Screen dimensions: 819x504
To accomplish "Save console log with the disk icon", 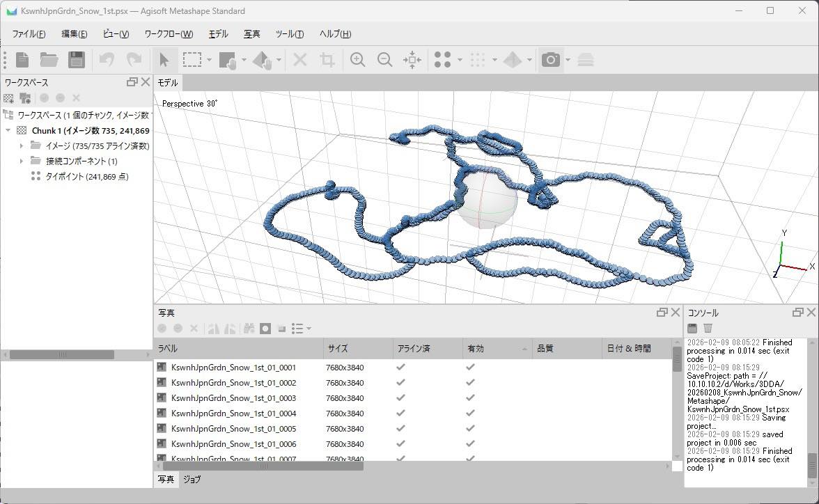I will 692,328.
